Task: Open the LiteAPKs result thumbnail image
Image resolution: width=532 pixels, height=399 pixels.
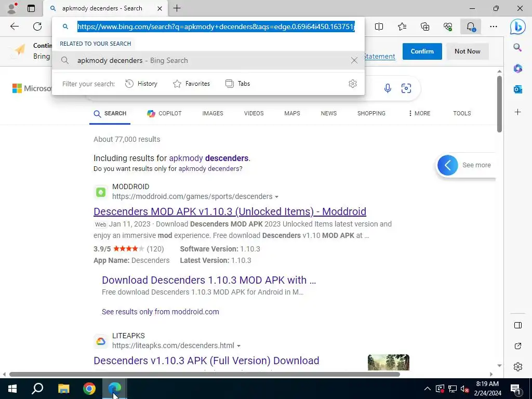Action: click(389, 362)
